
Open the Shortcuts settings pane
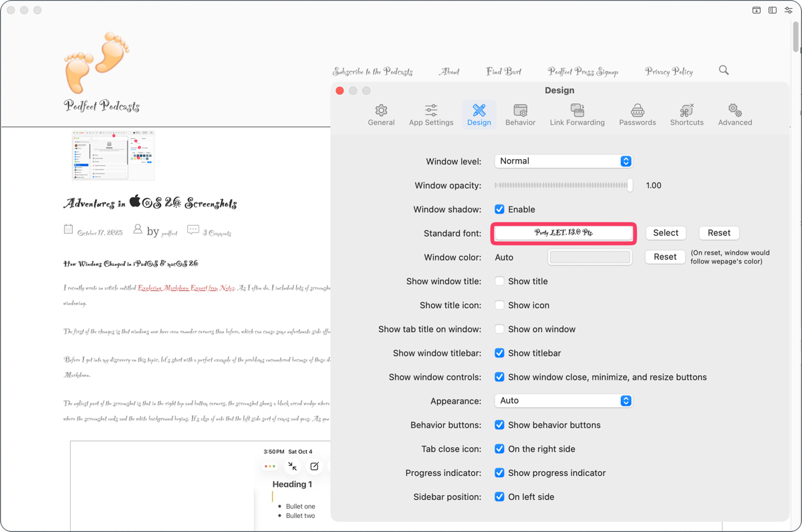pyautogui.click(x=686, y=114)
